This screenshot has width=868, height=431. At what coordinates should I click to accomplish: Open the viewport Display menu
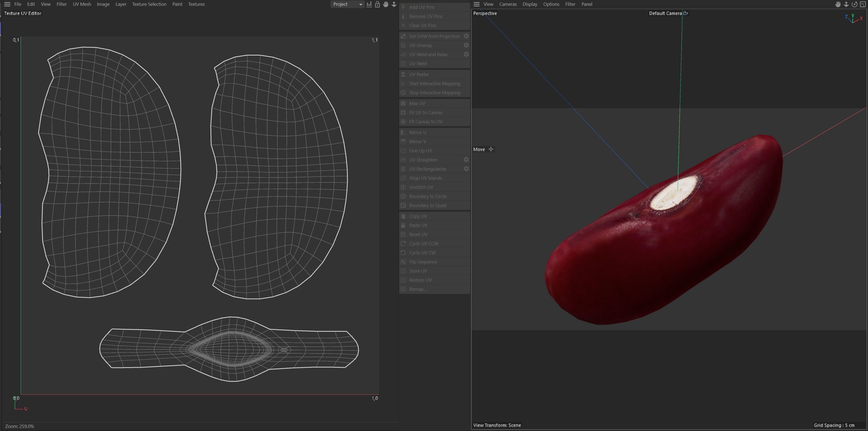tap(530, 4)
